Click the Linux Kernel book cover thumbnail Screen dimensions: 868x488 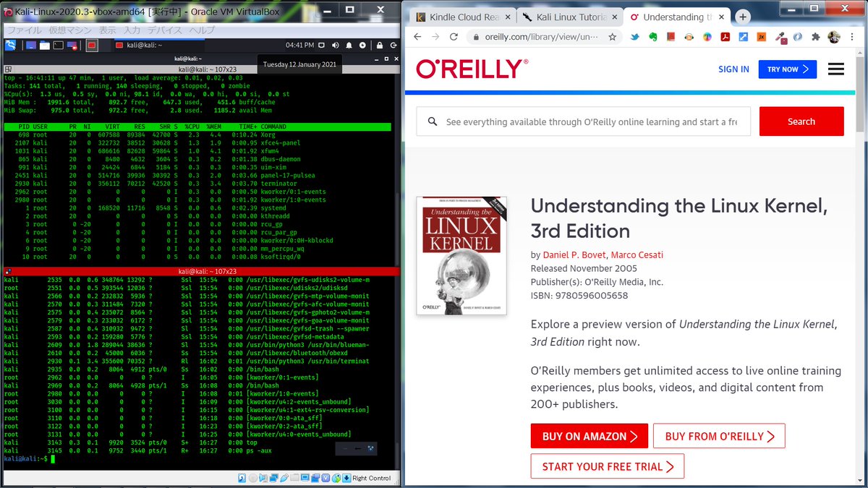pyautogui.click(x=461, y=255)
